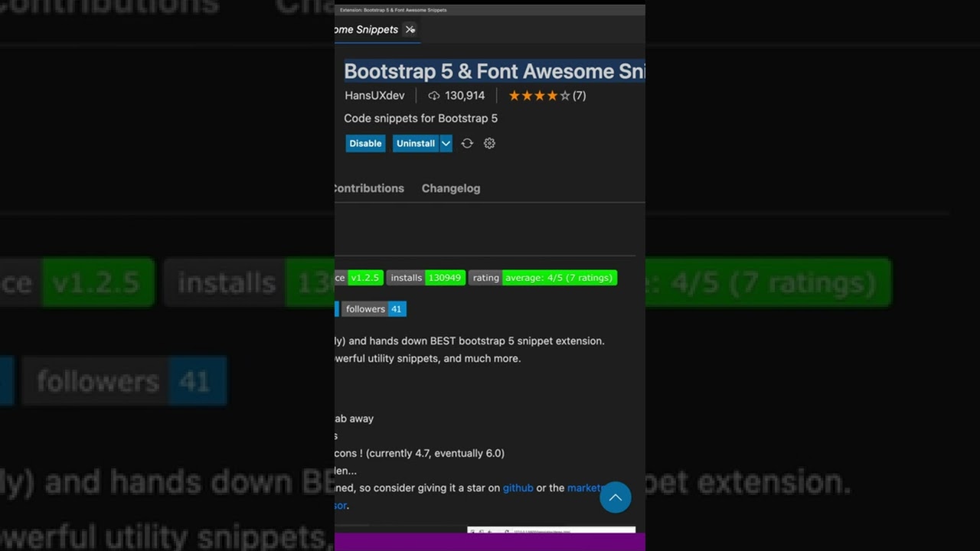The image size is (980, 551).
Task: Click the HansUXdev publisher name
Action: [x=374, y=96]
